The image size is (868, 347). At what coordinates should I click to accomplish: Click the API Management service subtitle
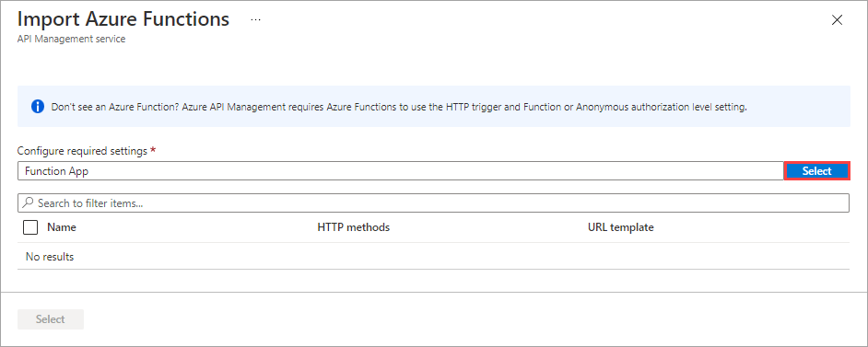[71, 40]
